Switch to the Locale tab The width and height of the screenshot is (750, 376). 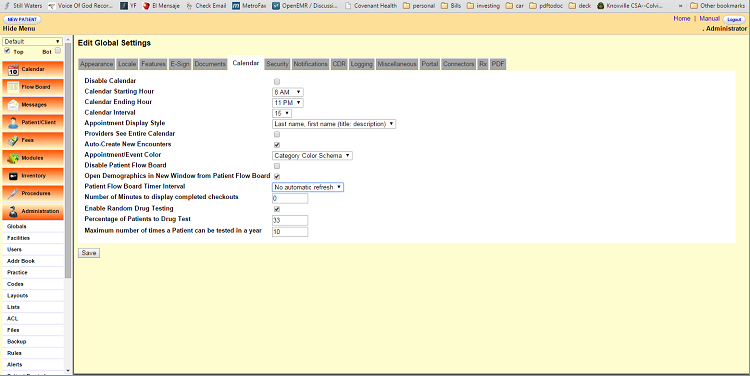(127, 64)
